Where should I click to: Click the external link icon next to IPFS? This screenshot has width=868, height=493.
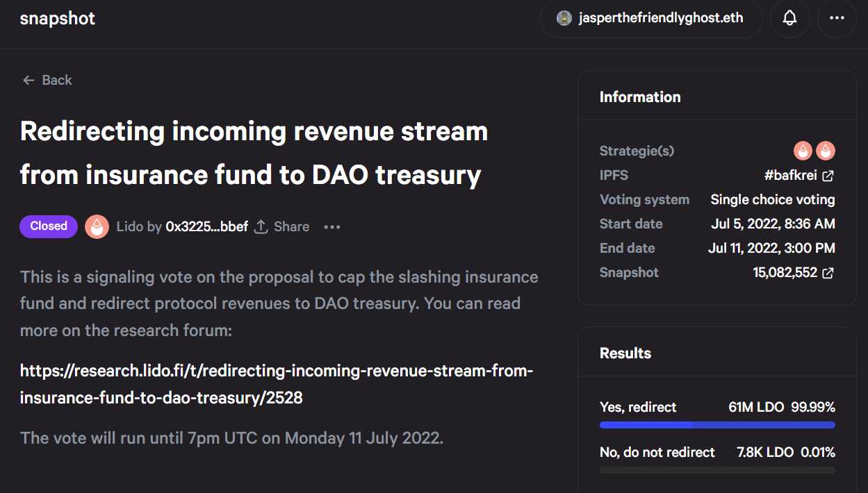827,176
